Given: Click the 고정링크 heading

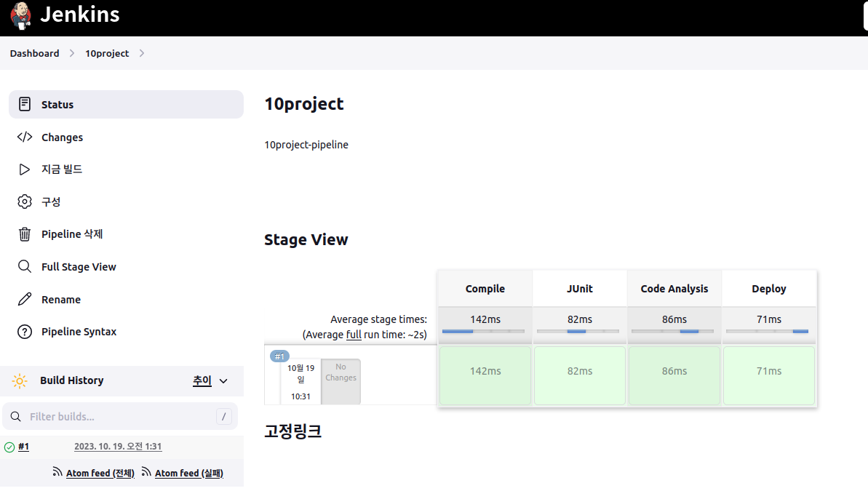Looking at the screenshot, I should pyautogui.click(x=292, y=431).
